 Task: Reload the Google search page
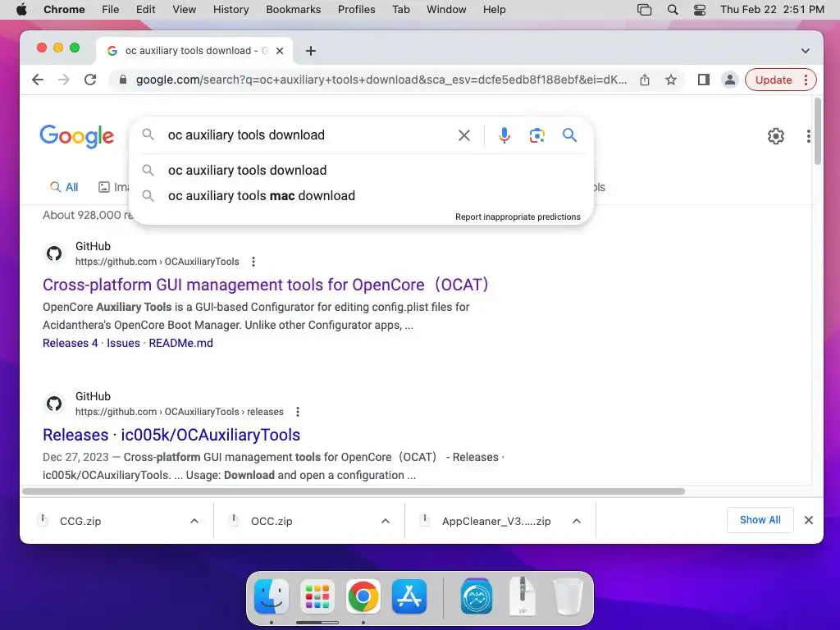pyautogui.click(x=90, y=80)
